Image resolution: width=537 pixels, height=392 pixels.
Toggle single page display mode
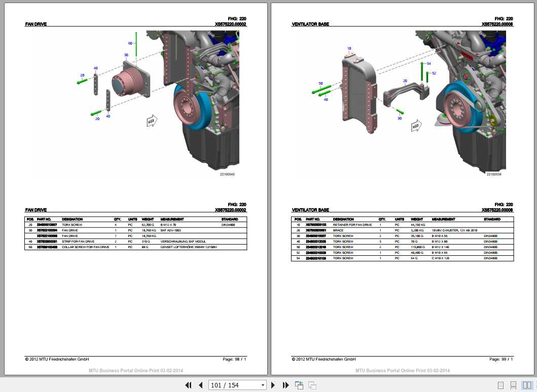[500, 385]
